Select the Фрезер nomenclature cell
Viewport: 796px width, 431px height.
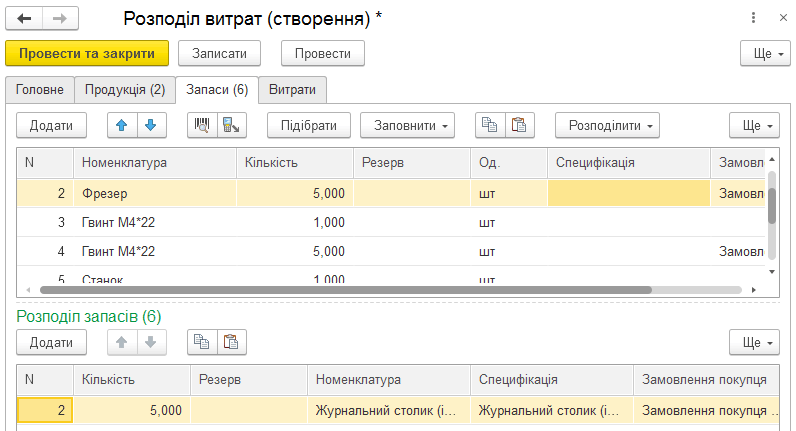click(x=155, y=193)
